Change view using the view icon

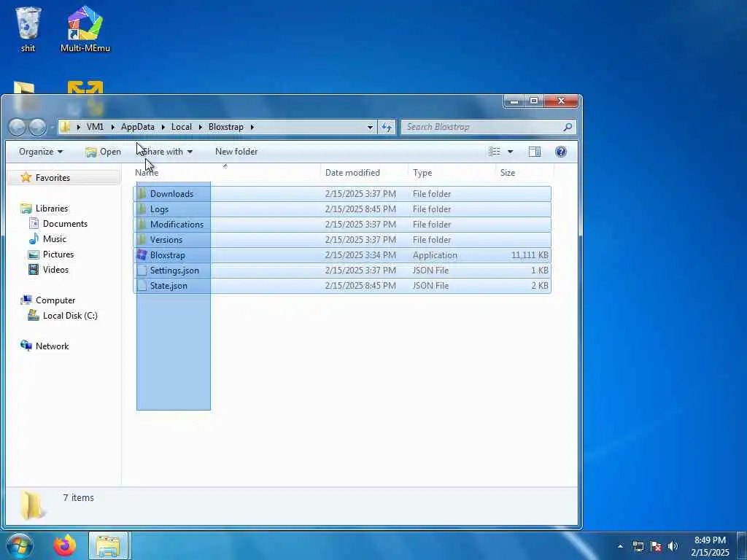(495, 152)
